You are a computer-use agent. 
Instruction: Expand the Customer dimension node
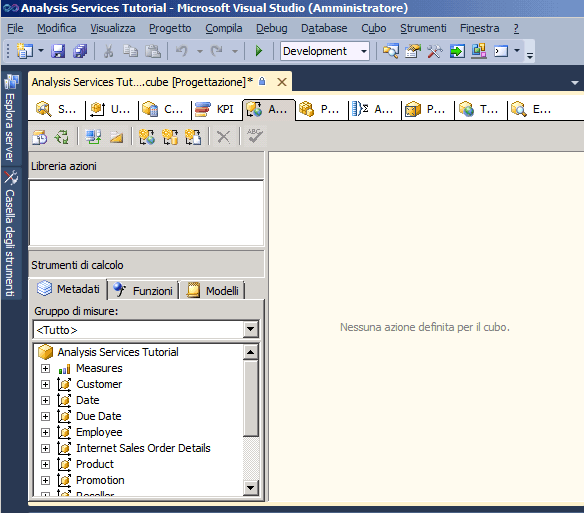45,384
